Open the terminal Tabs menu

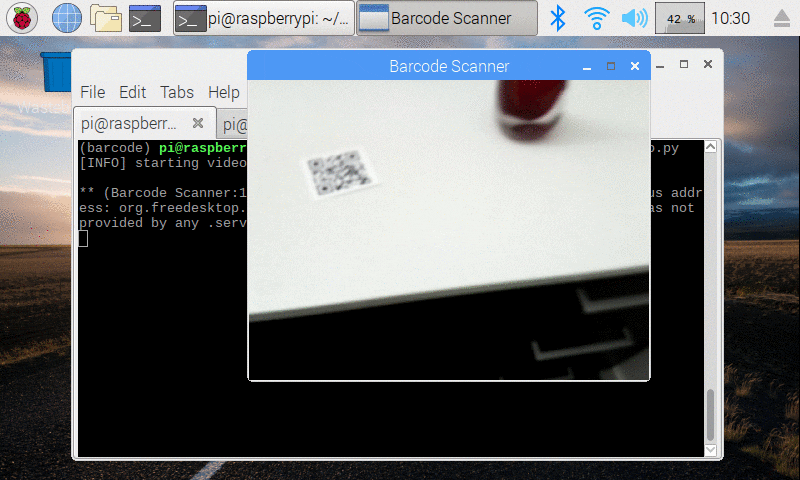click(177, 92)
